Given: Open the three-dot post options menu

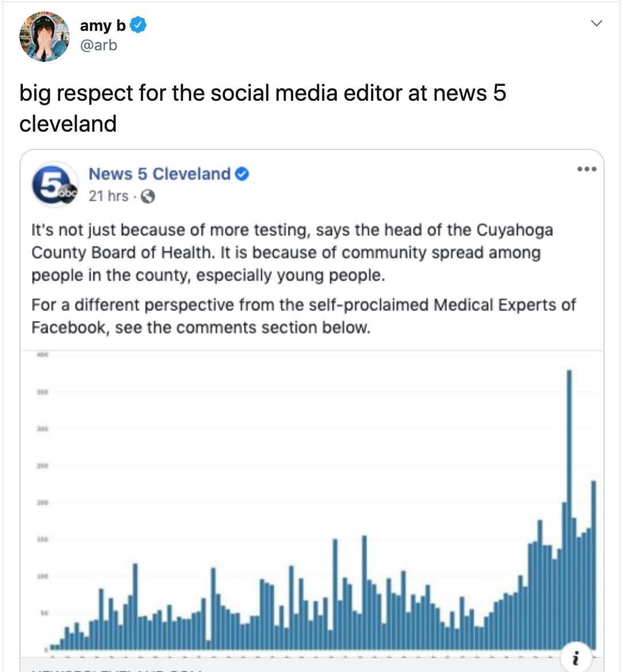Looking at the screenshot, I should [587, 169].
